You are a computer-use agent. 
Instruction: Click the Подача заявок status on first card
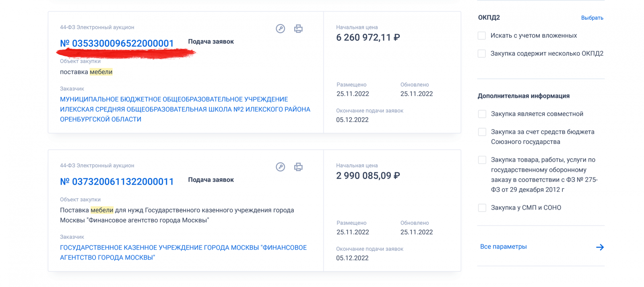(x=211, y=42)
